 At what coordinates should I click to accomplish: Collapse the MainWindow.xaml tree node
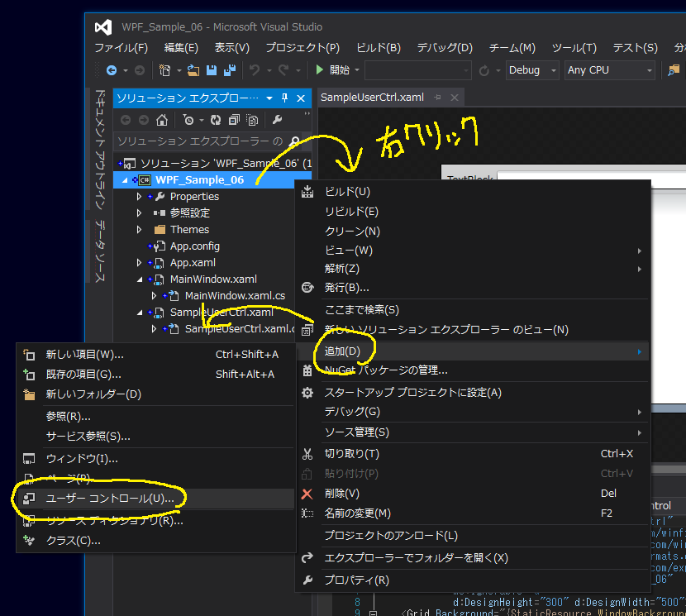click(140, 279)
